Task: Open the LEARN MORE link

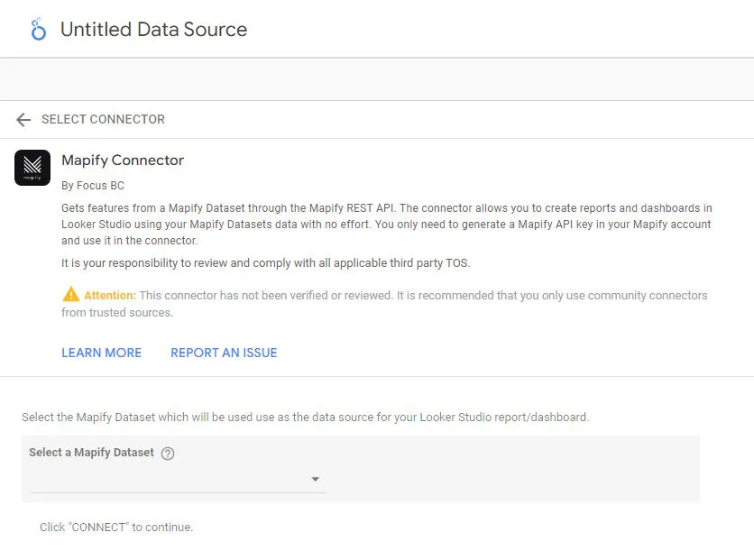Action: tap(101, 353)
